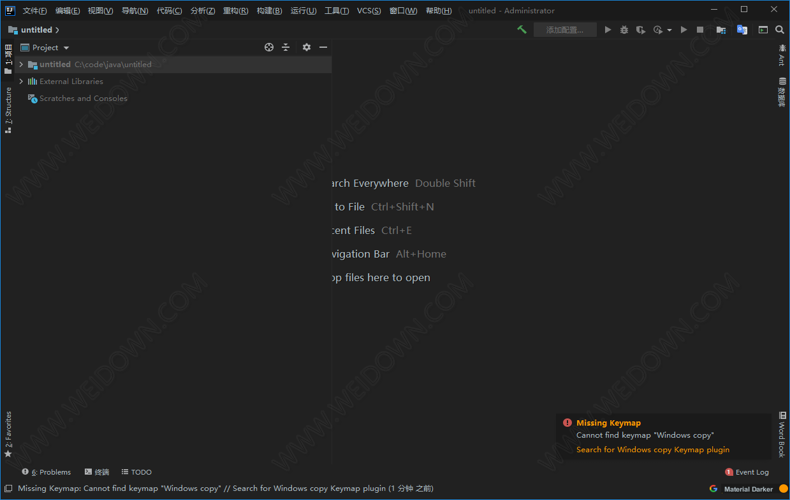This screenshot has width=790, height=500.
Task: Open the 编辑(E) menu
Action: (x=68, y=11)
